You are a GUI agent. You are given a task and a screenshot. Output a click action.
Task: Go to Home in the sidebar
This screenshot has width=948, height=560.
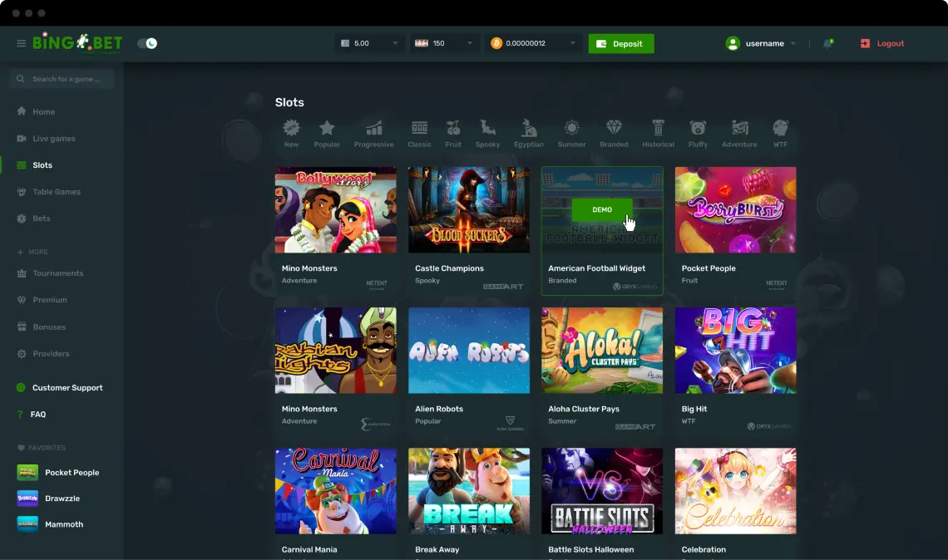[x=37, y=112]
